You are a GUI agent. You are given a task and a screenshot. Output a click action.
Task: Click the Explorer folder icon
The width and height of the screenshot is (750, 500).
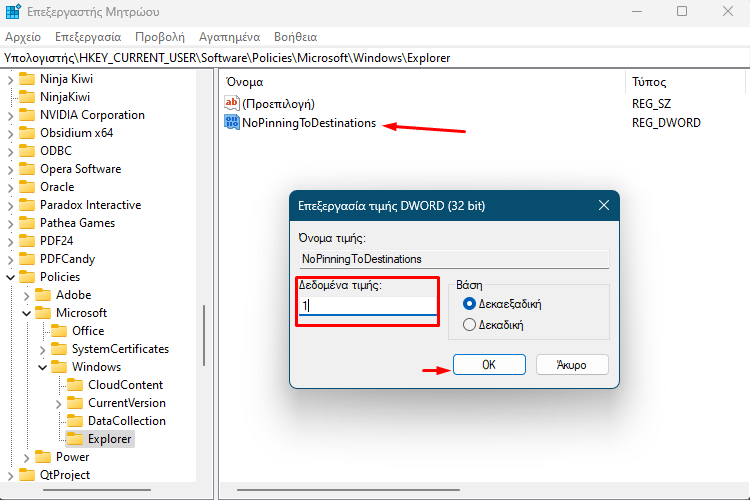click(x=75, y=439)
